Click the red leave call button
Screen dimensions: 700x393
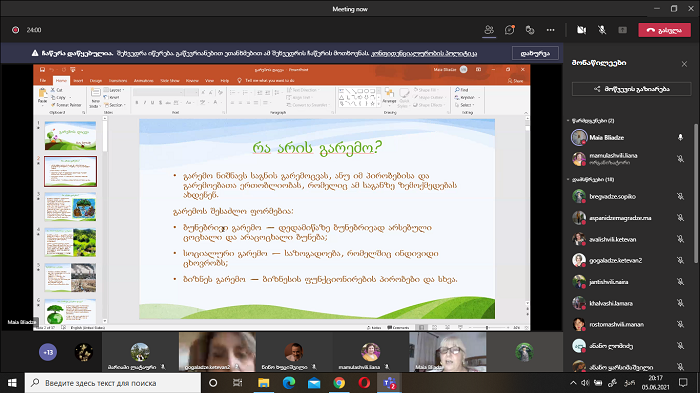pyautogui.click(x=664, y=30)
